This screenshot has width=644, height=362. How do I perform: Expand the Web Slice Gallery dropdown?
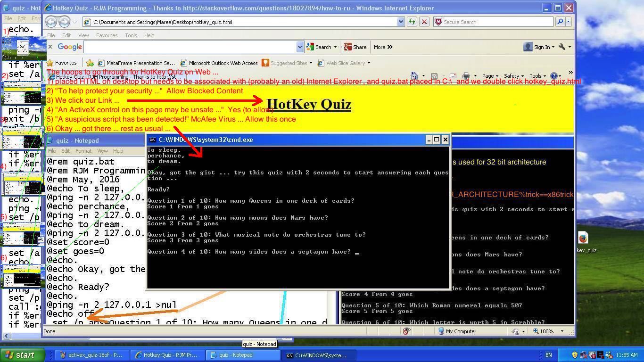tap(369, 63)
